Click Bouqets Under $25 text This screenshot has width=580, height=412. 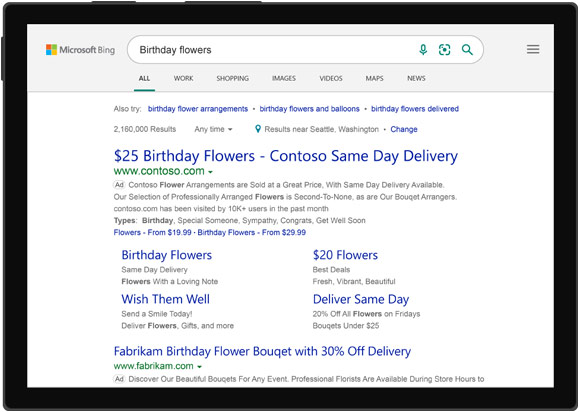pyautogui.click(x=346, y=325)
